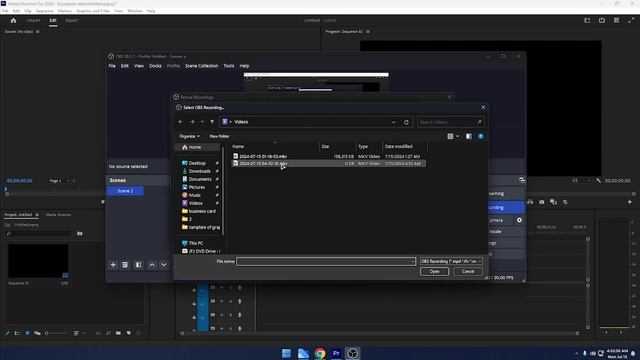Remove the selected OBS scene
This screenshot has width=640, height=360.
[125, 265]
